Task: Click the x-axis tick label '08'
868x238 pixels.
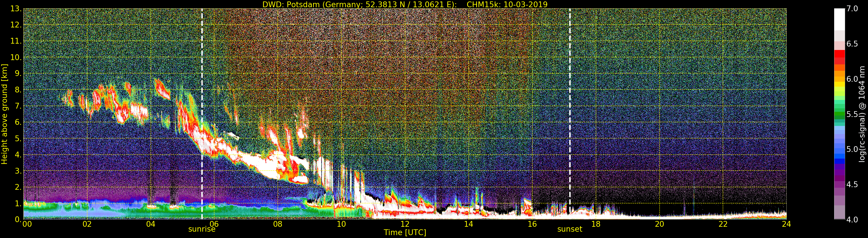Action: [x=278, y=224]
